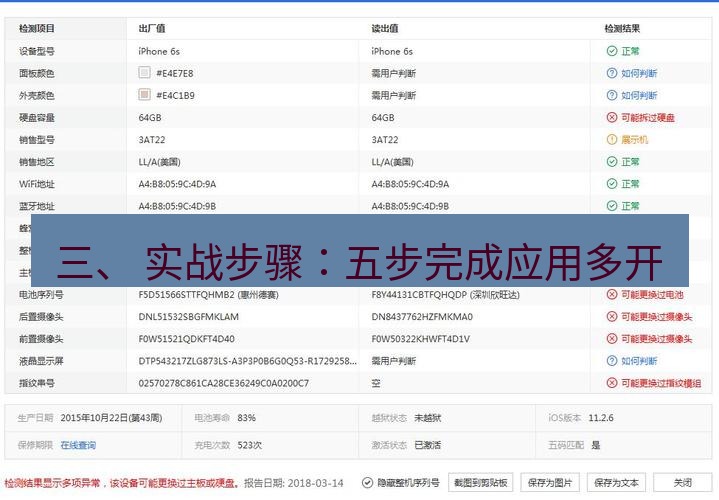Click the green check icon in WiFi地址 row

[612, 184]
